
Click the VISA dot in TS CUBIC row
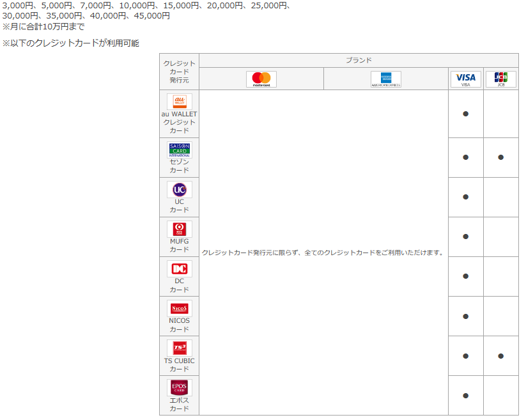click(x=466, y=356)
